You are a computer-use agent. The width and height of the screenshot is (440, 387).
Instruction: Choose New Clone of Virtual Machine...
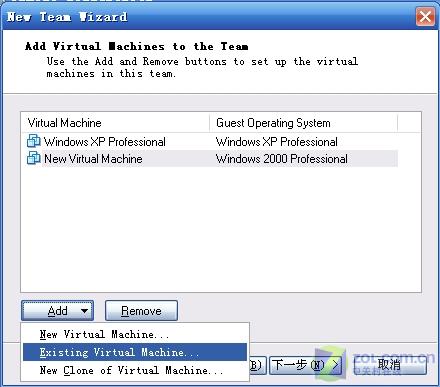[135, 370]
